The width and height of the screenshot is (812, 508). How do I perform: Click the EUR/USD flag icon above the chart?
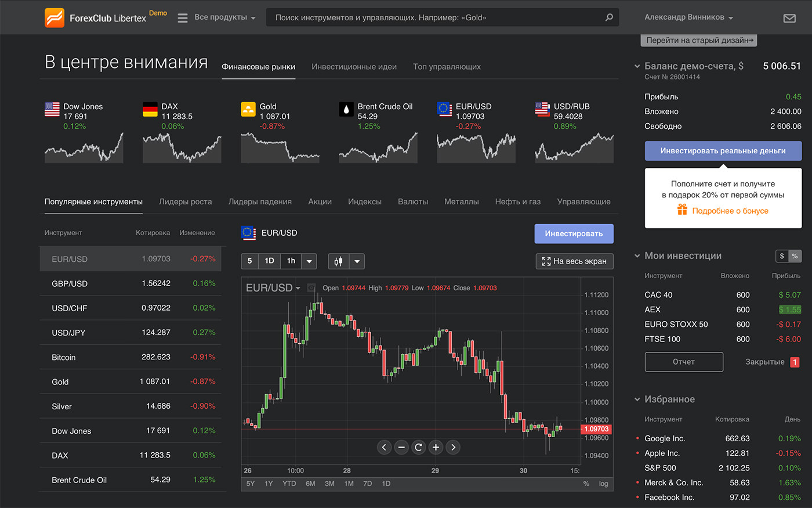248,233
